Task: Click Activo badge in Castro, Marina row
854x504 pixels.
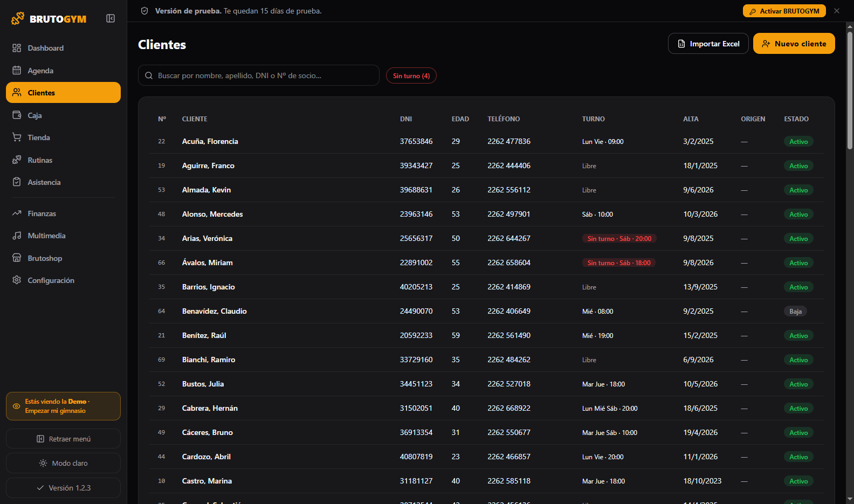Action: pos(798,481)
